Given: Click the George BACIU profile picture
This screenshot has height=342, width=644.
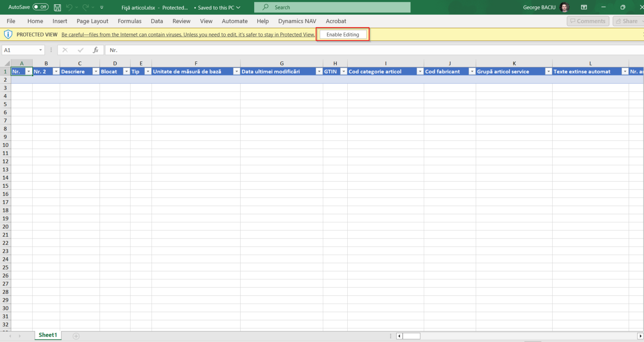Looking at the screenshot, I should (564, 7).
